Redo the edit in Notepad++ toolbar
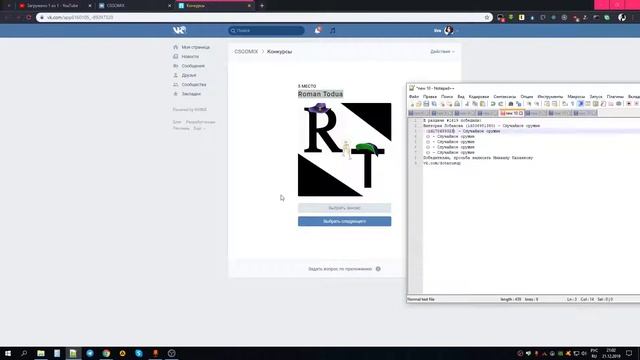The height and width of the screenshot is (360, 640). (500, 104)
